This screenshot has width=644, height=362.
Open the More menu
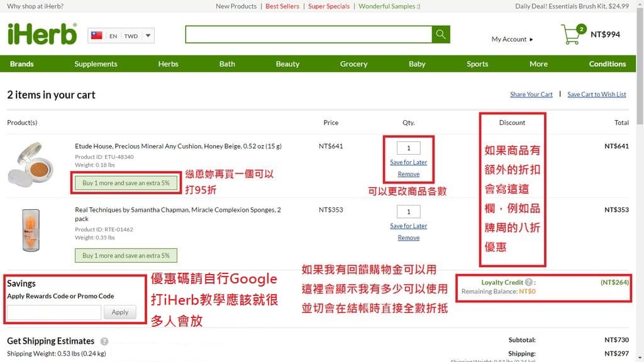tap(538, 63)
